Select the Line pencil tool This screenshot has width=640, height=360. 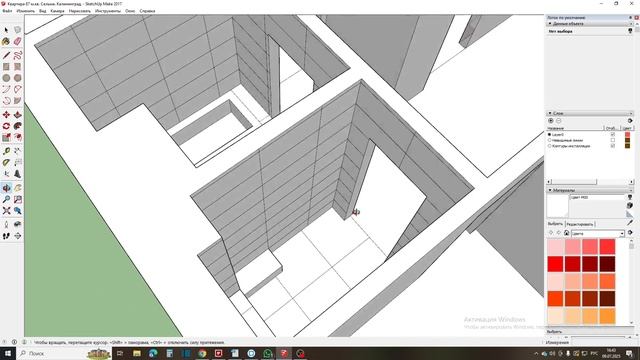[x=6, y=55]
